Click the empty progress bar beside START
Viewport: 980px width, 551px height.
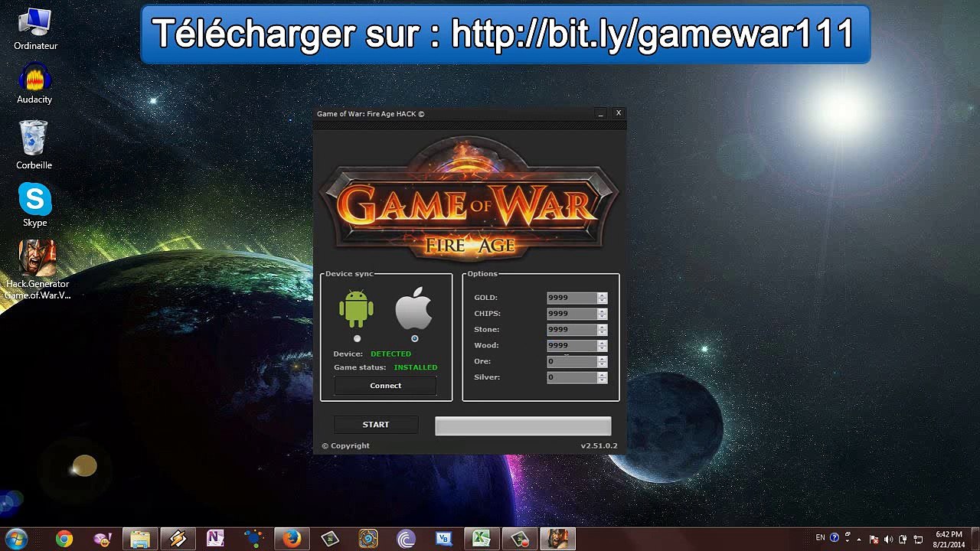point(523,426)
